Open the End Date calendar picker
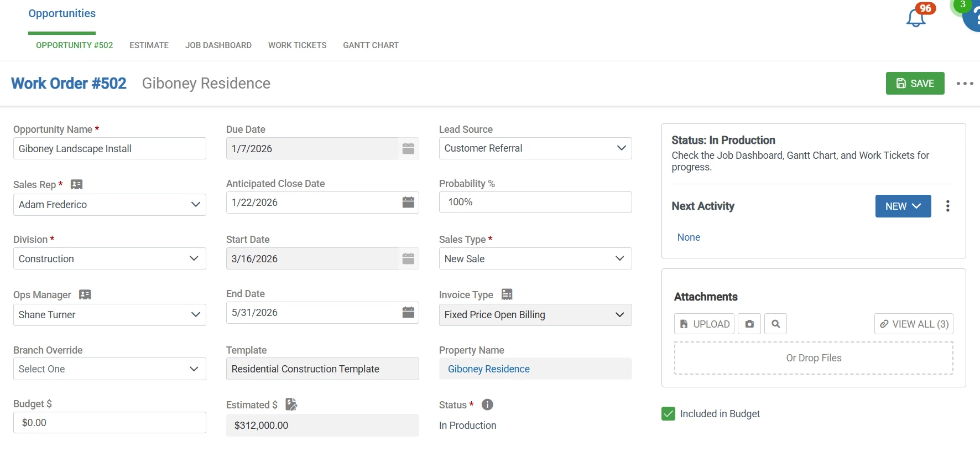 tap(408, 313)
